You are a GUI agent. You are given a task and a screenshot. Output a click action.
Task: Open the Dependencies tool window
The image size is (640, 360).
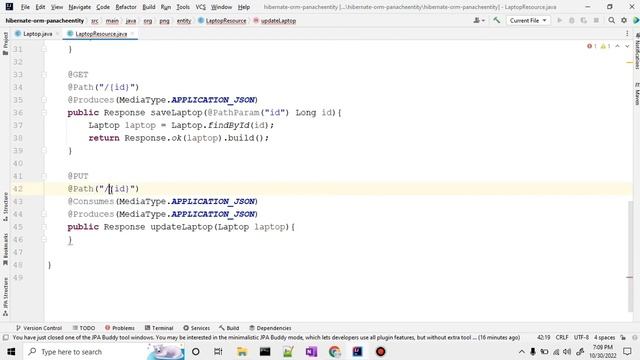[270, 328]
